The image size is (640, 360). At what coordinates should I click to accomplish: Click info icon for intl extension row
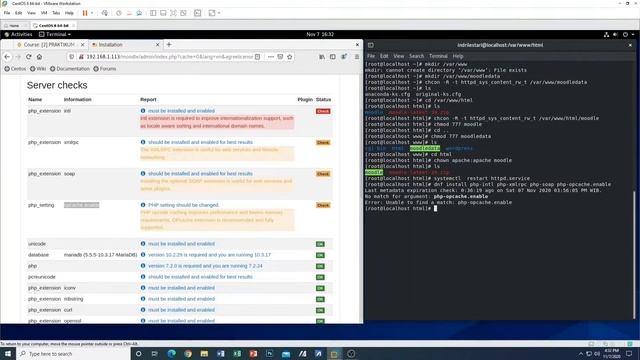[x=143, y=111]
